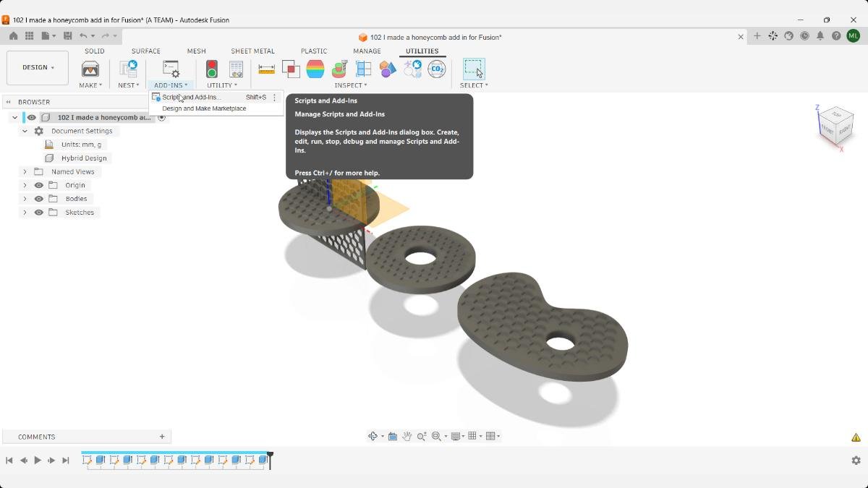This screenshot has height=488, width=868.
Task: Expand the Named Views folder
Action: [25, 172]
